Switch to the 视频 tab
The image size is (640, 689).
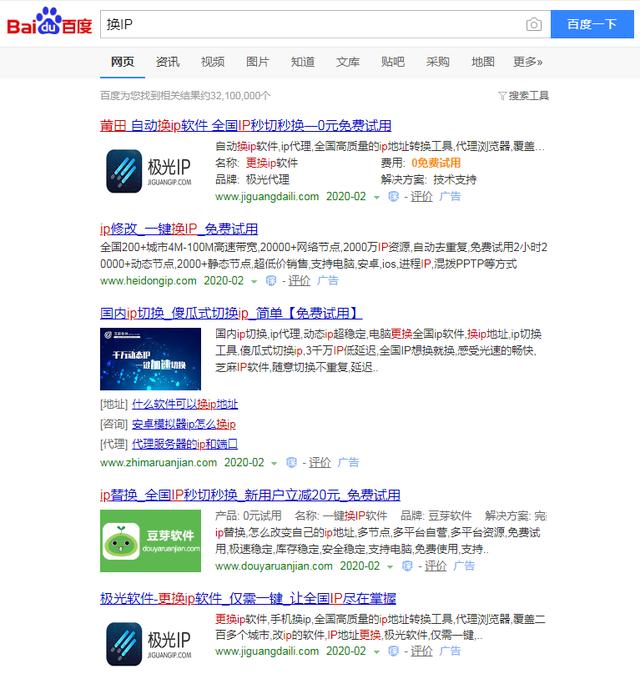point(212,62)
